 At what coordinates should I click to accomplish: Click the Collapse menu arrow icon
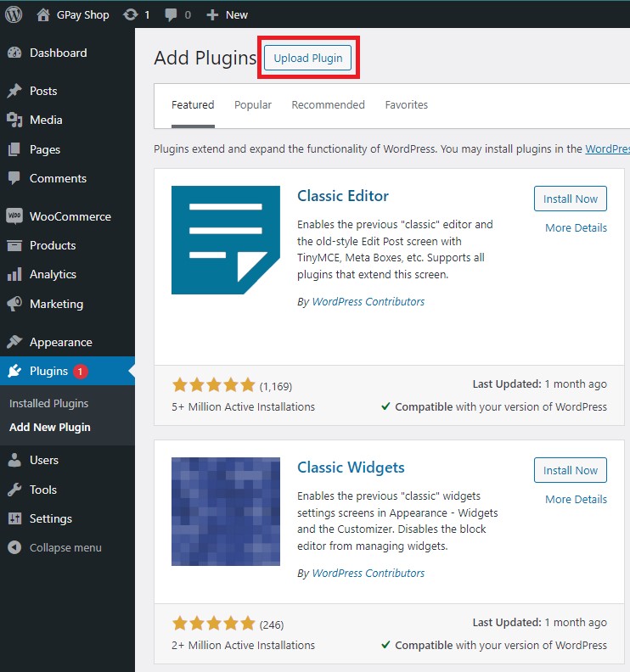point(14,548)
